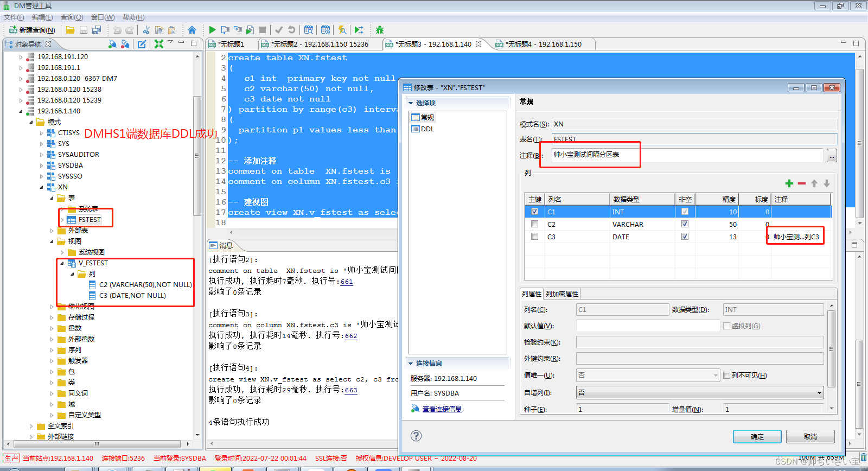Click execution number link 661
The image size is (868, 471).
(x=347, y=282)
